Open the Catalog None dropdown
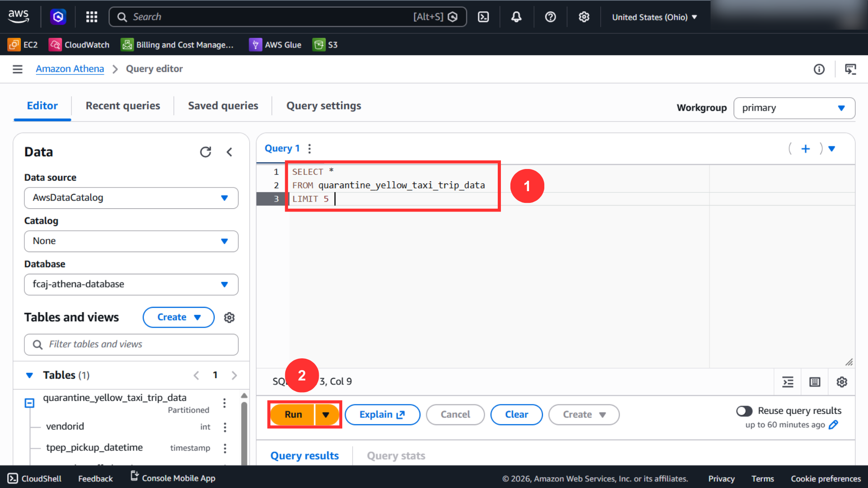The image size is (868, 488). click(131, 241)
